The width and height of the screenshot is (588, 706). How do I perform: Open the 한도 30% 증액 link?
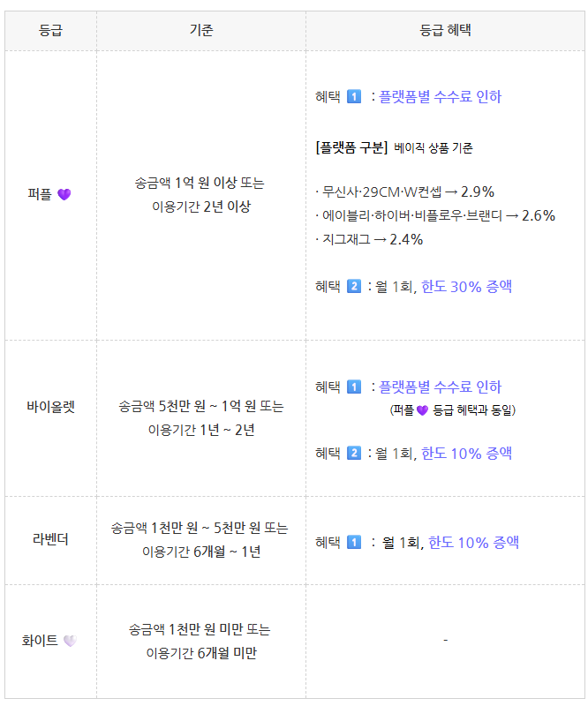click(466, 287)
